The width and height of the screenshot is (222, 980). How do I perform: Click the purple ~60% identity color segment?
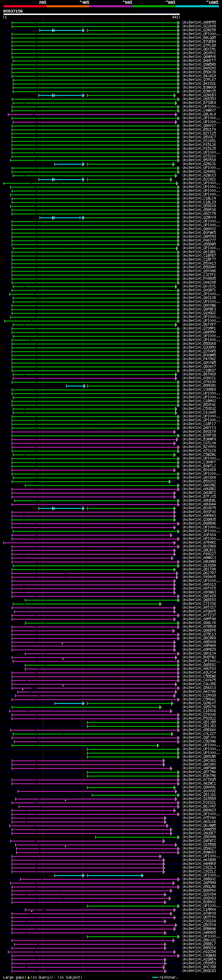pos(111,6)
